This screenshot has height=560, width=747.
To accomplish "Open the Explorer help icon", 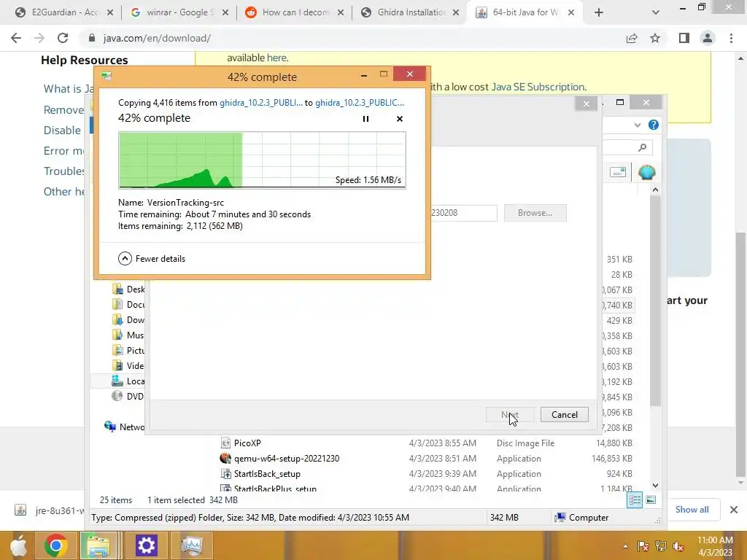I will pos(653,125).
